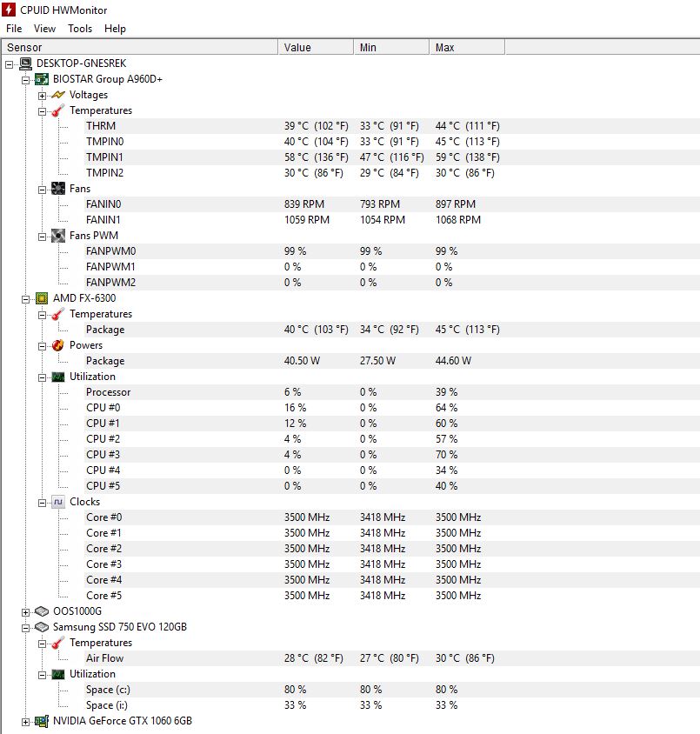This screenshot has height=734, width=700.
Task: Open the File menu
Action: tap(14, 29)
